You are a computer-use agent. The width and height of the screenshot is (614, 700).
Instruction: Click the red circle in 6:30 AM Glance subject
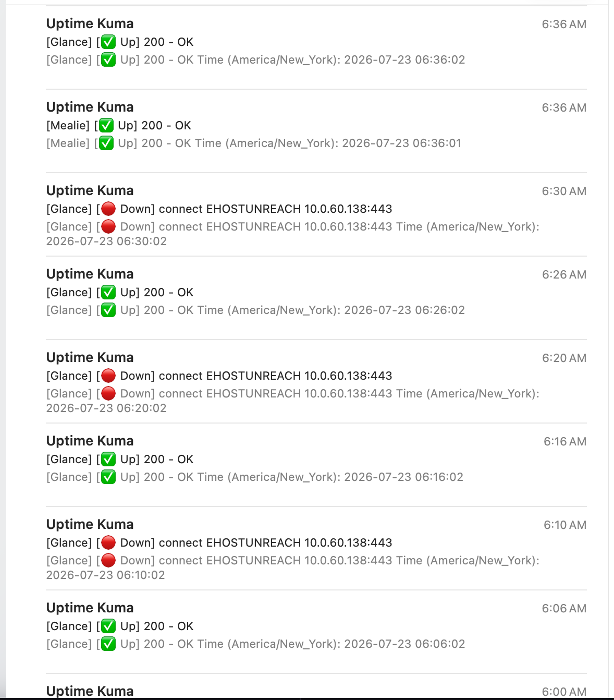click(x=108, y=209)
